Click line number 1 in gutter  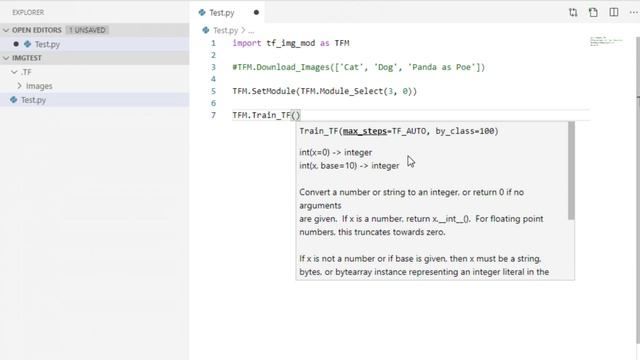[213, 43]
